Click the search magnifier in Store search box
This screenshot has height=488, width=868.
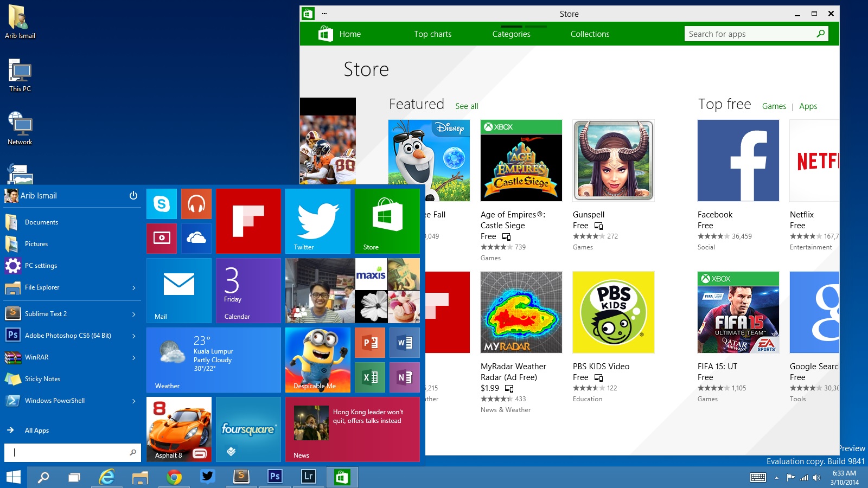tap(821, 34)
